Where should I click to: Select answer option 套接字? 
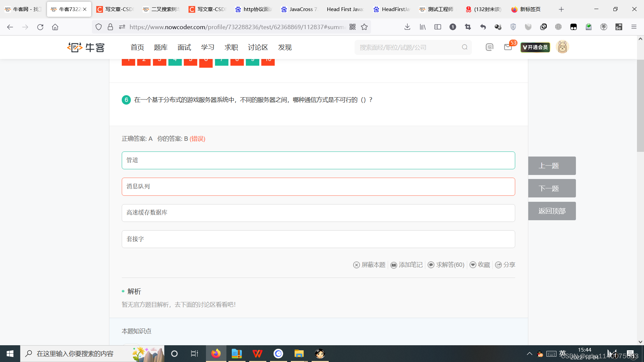(x=318, y=239)
